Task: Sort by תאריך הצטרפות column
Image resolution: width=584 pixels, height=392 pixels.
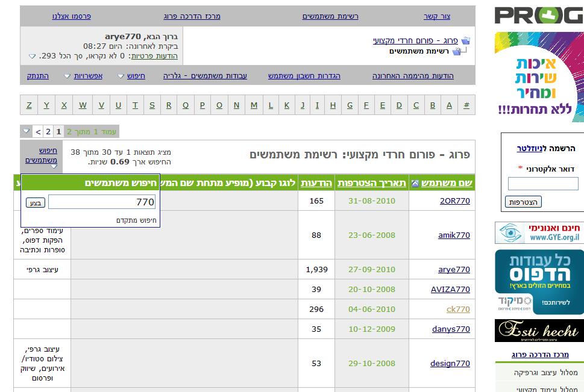Action: coord(372,183)
